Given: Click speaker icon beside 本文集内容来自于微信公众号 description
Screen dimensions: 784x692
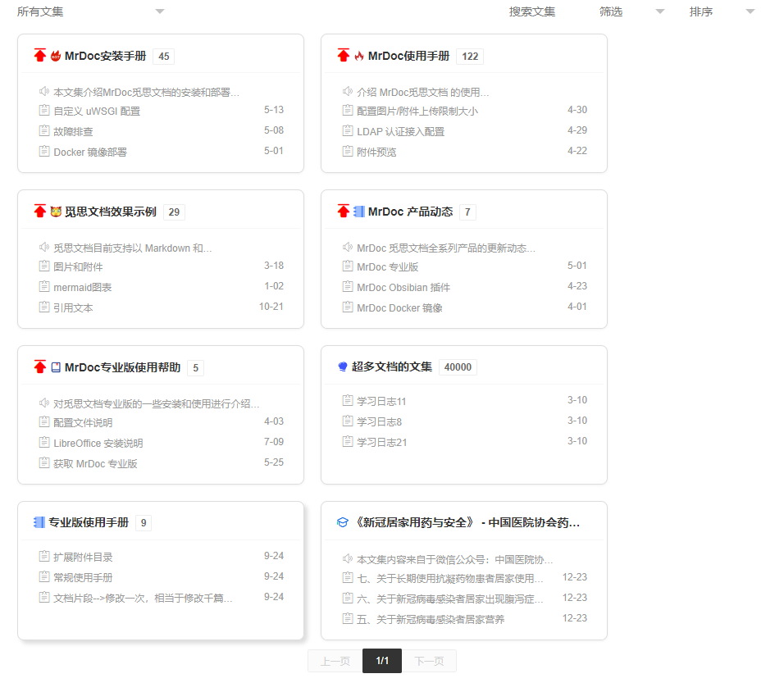Looking at the screenshot, I should 348,558.
